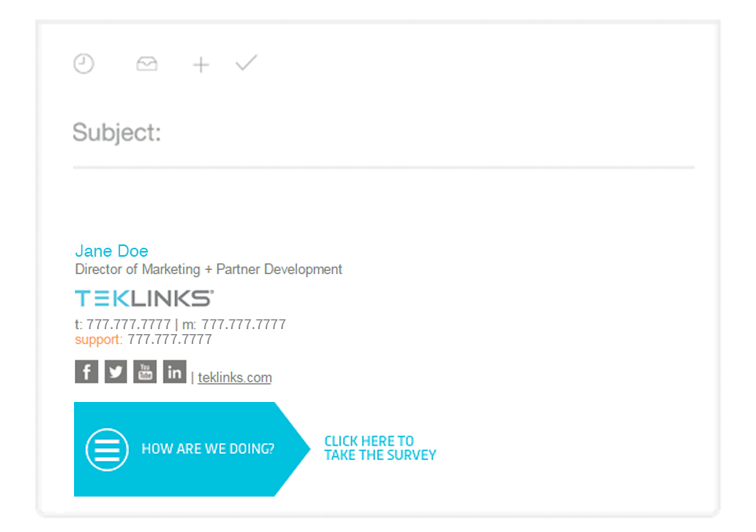Click the plus add icon

pos(201,65)
